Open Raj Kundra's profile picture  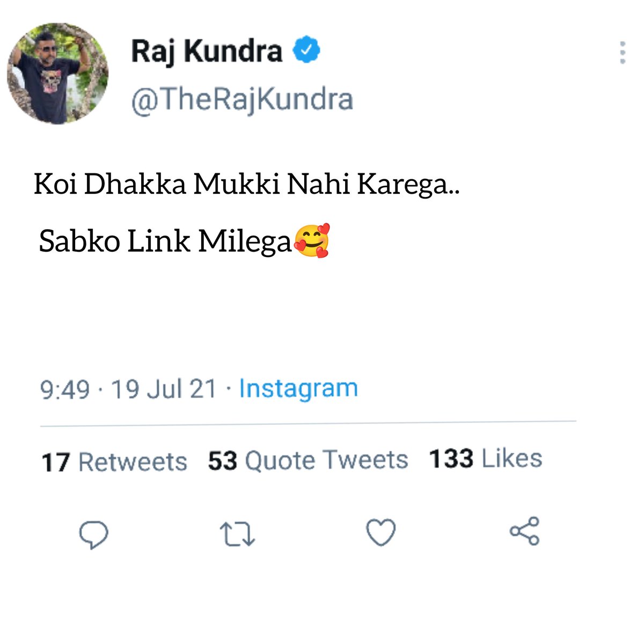tap(58, 74)
